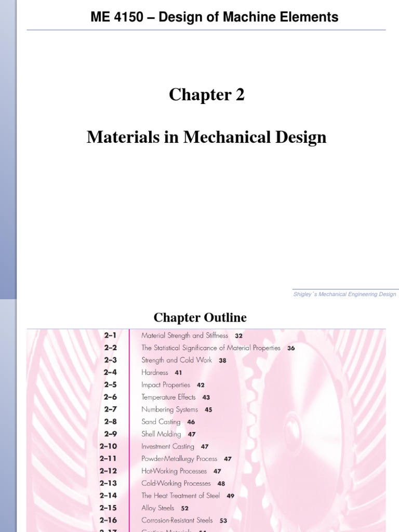The image size is (399, 532).
Task: Click the 'Impact Properties' outline entry
Action: tap(166, 385)
